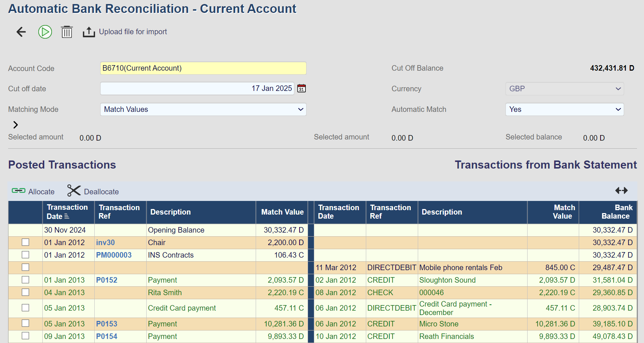Click the trash delete icon

67,32
